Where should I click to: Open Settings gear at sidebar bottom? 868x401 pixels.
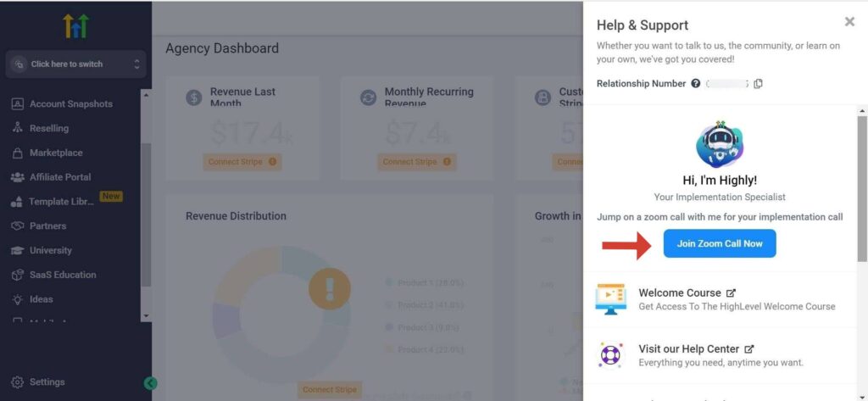coord(17,382)
